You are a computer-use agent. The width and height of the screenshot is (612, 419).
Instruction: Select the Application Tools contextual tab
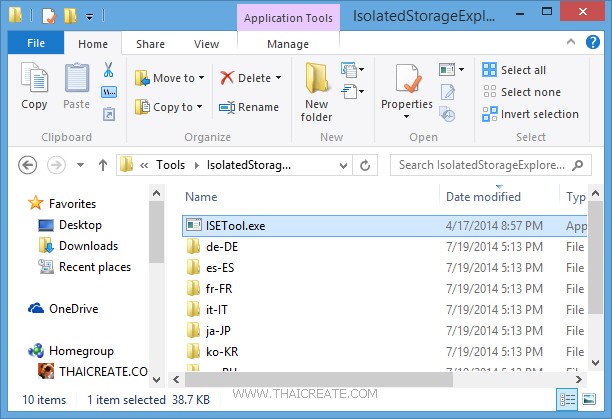[288, 18]
